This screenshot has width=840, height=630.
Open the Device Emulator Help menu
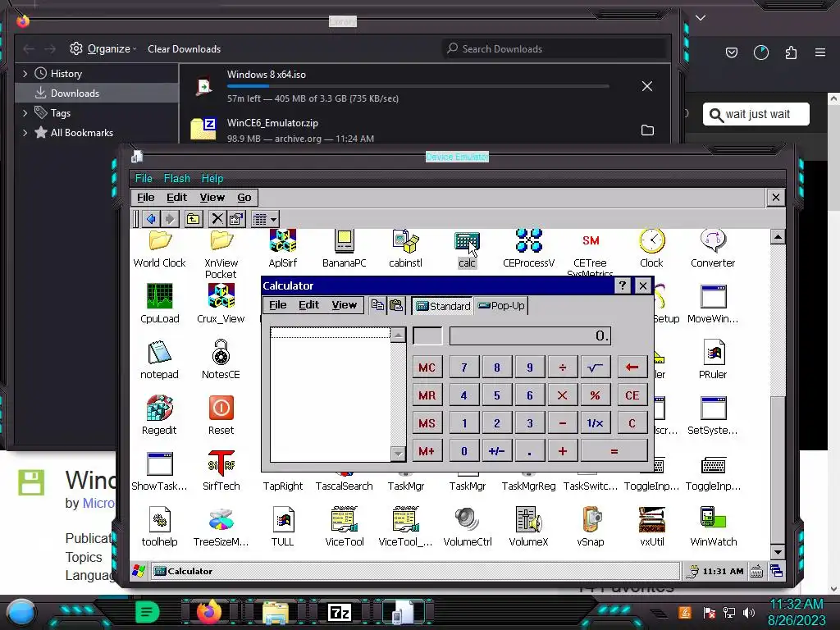coord(212,178)
